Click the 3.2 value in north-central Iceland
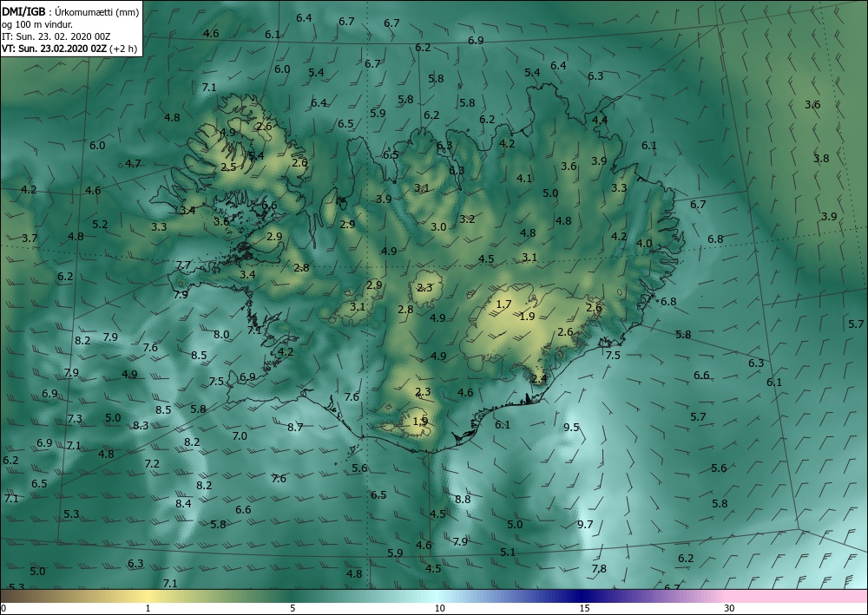This screenshot has width=868, height=615. click(x=467, y=219)
